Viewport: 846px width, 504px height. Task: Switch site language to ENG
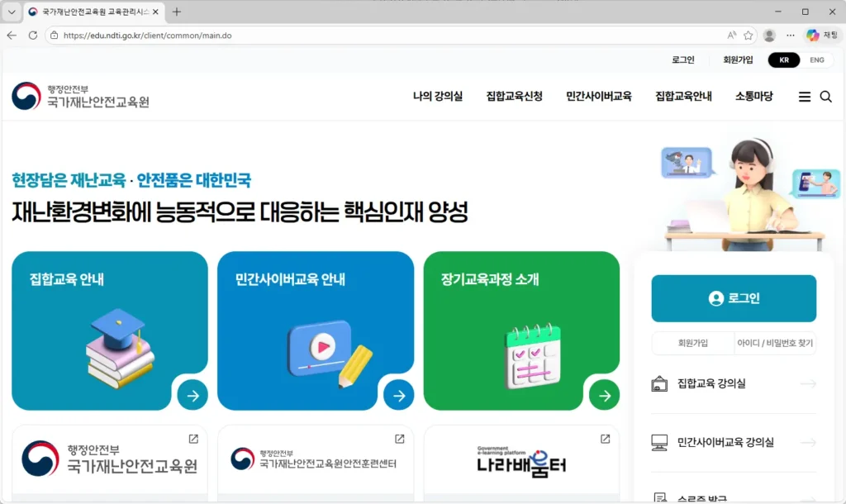(816, 59)
